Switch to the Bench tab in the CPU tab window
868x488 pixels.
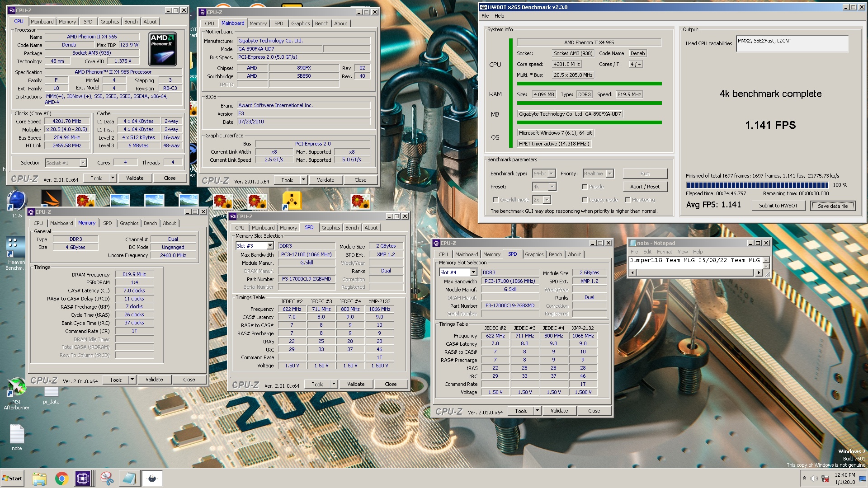tap(131, 22)
